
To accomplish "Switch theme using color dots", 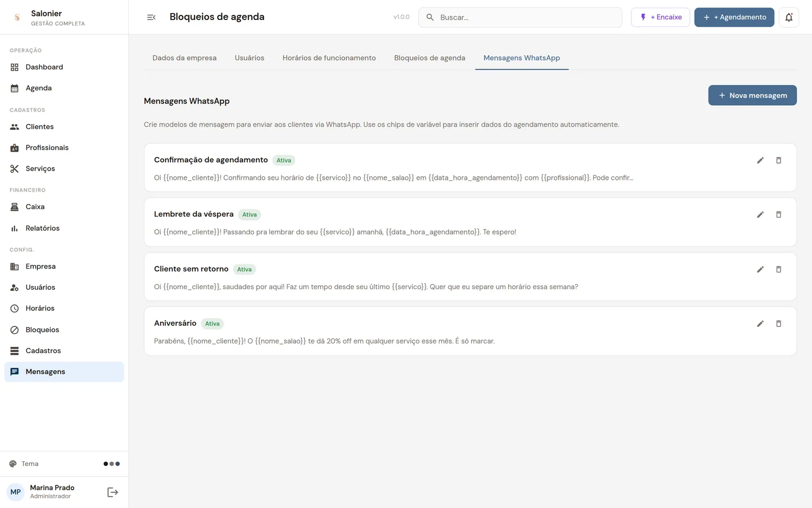I will (112, 464).
